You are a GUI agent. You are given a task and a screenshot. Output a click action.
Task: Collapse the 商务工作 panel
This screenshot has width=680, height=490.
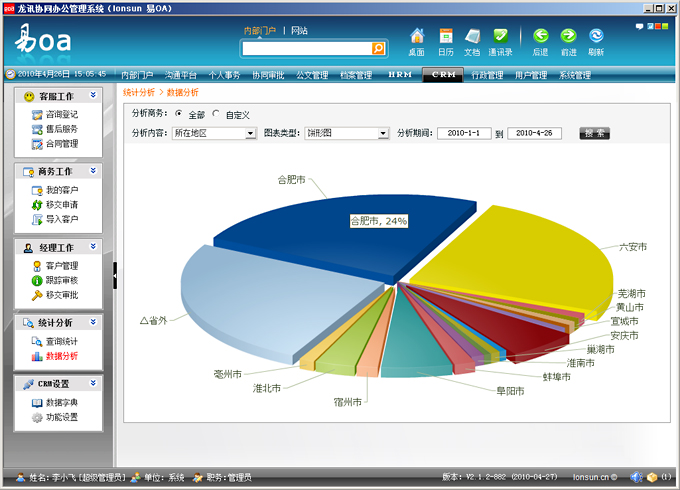[93, 171]
